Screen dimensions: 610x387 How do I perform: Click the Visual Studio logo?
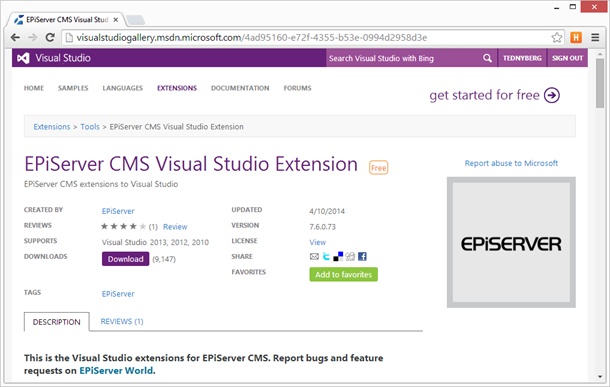click(x=53, y=58)
